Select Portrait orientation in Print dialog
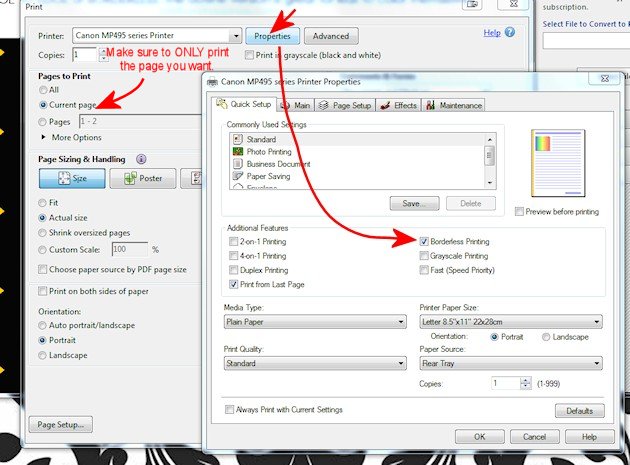Viewport: 630px width, 465px height. point(42,340)
